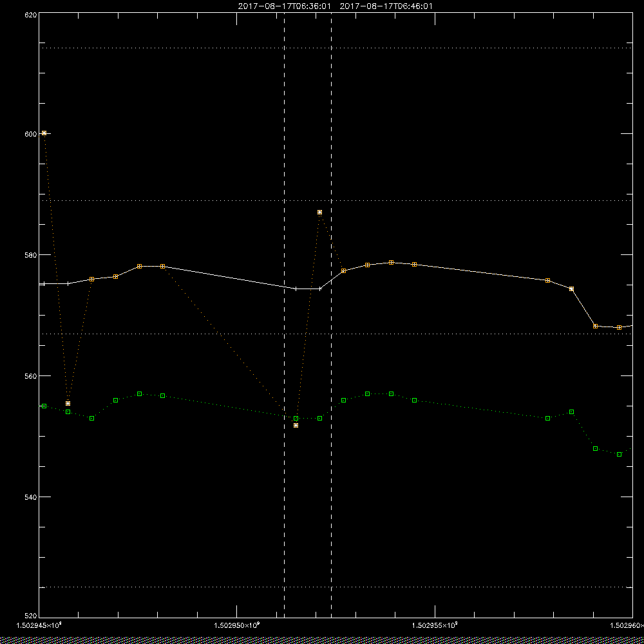Viewport: 644px width, 644px height.
Task: Click the title timestamp 2017-08-17T06:46:01
Action: coord(386,6)
